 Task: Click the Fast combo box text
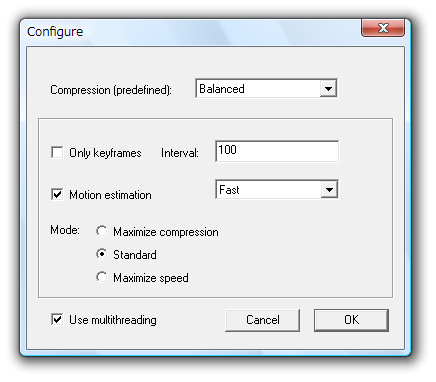[229, 190]
